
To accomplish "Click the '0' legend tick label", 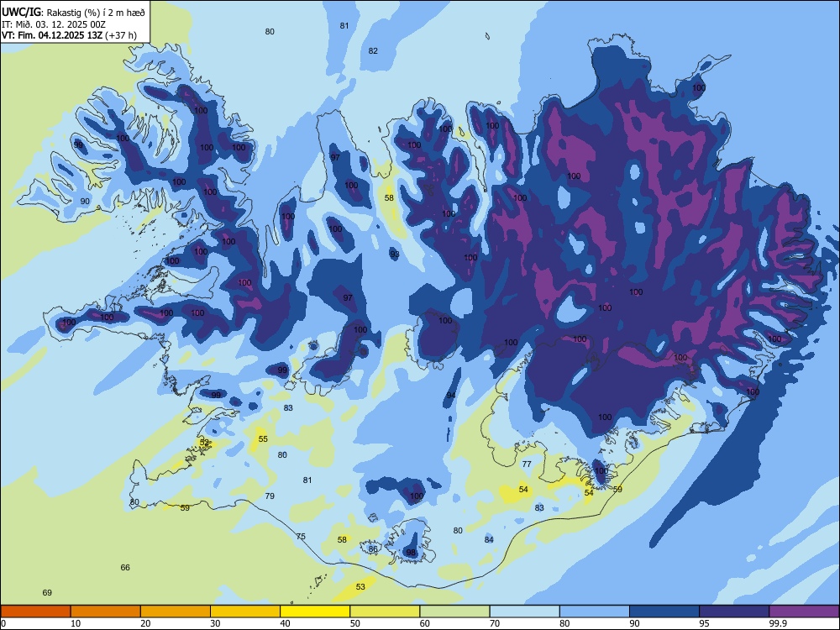I will (3, 623).
